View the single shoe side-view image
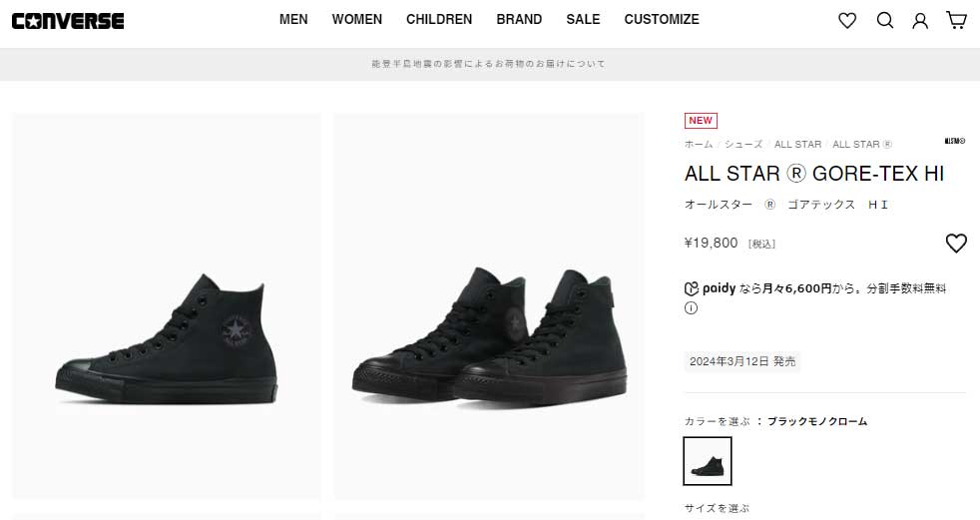Viewport: 980px width, 520px height. [x=167, y=305]
